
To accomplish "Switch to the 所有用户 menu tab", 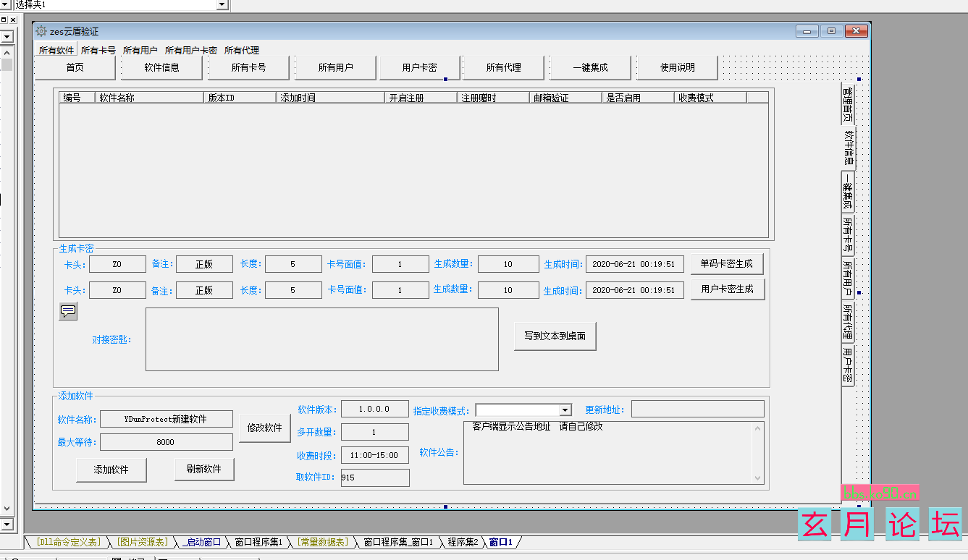I will click(x=140, y=51).
